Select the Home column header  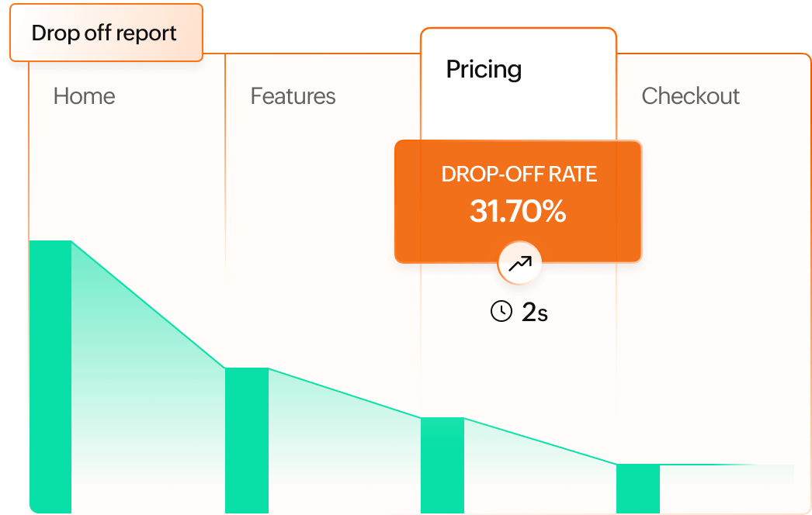pyautogui.click(x=84, y=96)
